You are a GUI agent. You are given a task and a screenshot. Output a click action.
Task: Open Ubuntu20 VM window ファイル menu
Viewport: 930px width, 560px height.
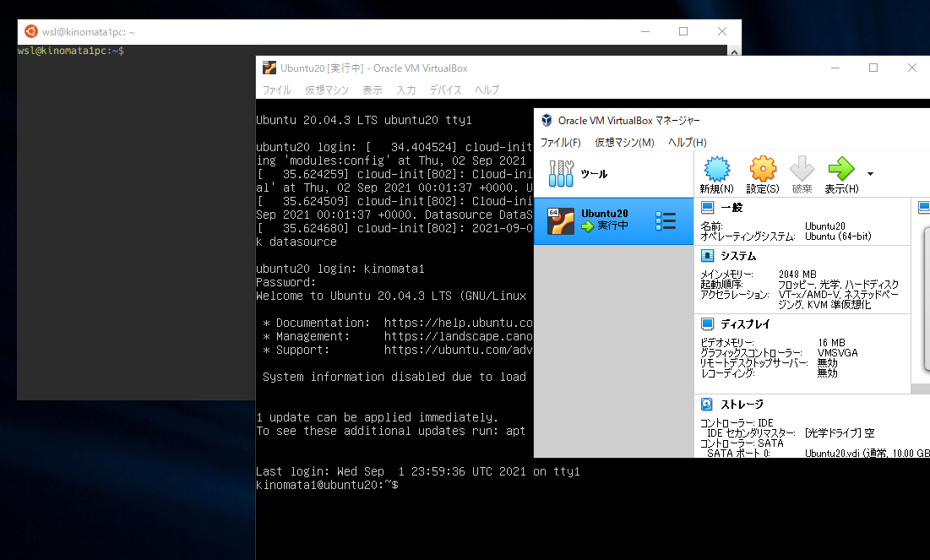point(277,90)
